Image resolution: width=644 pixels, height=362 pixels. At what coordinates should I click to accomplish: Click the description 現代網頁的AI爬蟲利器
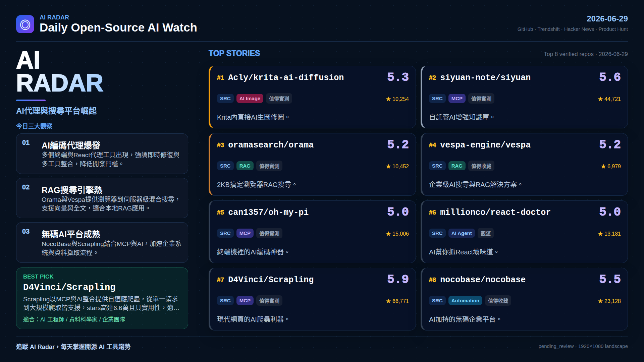pos(253,319)
